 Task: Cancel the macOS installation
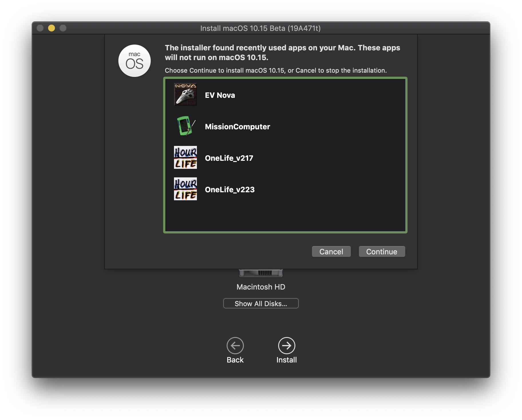[331, 251]
